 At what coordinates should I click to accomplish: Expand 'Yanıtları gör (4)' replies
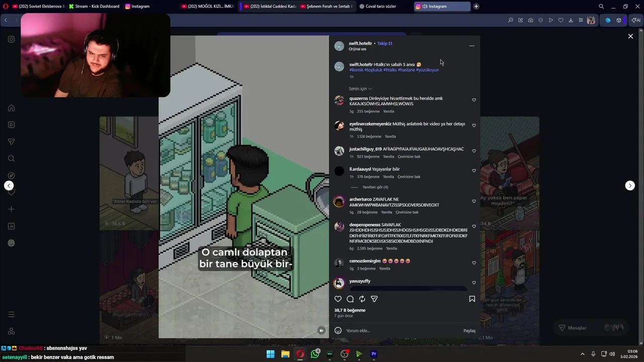click(375, 187)
